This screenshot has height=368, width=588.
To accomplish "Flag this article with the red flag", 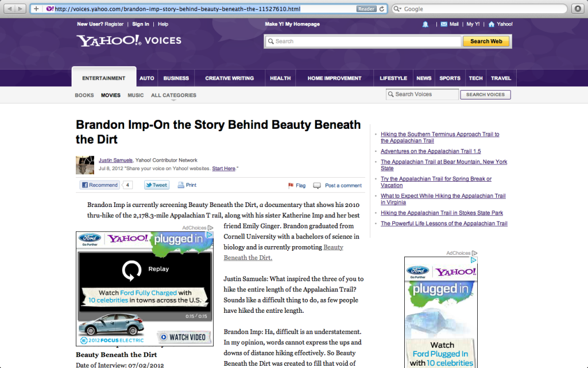I will pos(291,185).
